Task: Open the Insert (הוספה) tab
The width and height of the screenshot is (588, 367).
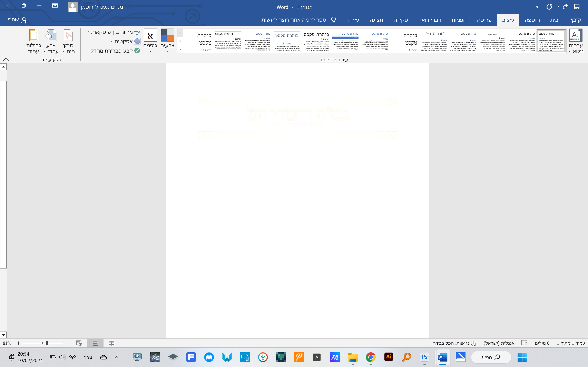Action: [532, 20]
